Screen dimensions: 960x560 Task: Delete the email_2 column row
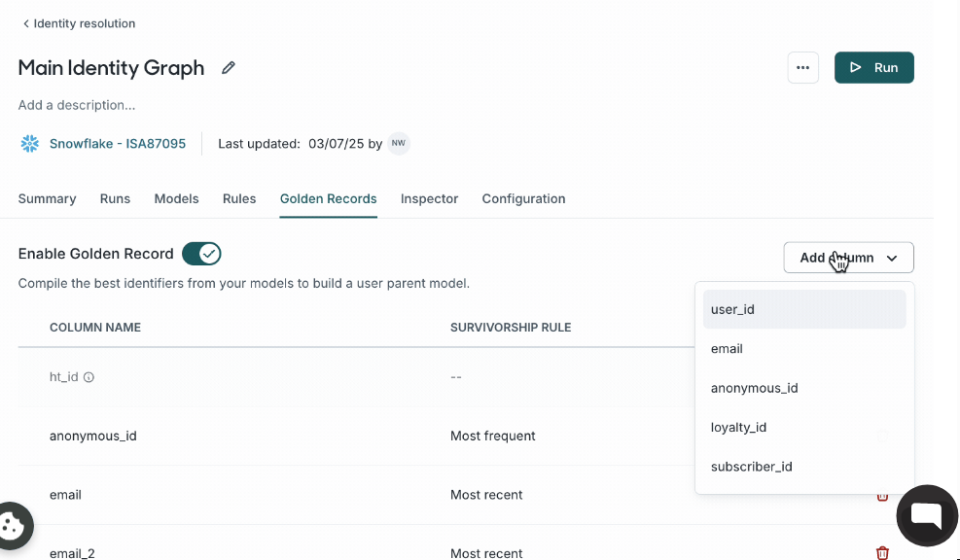[882, 553]
